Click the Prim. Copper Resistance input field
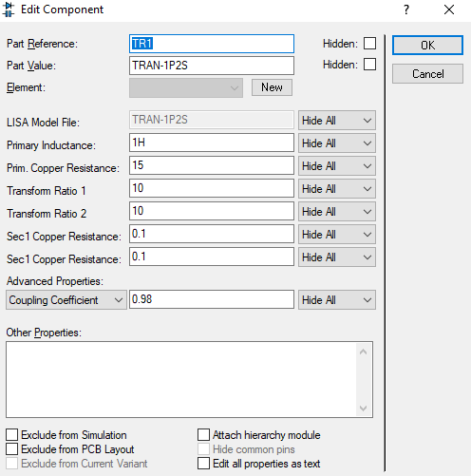 212,165
